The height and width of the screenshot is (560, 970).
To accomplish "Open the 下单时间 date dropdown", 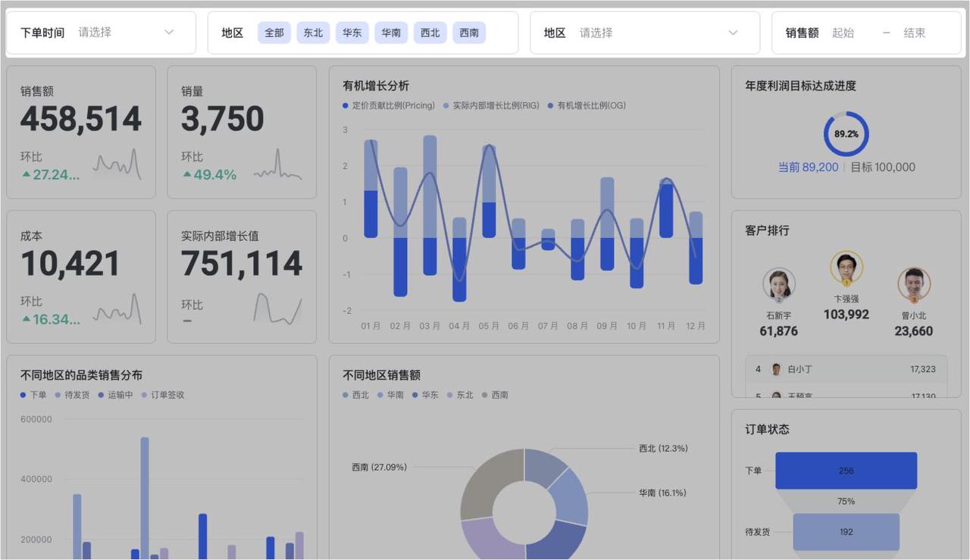I will [101, 33].
